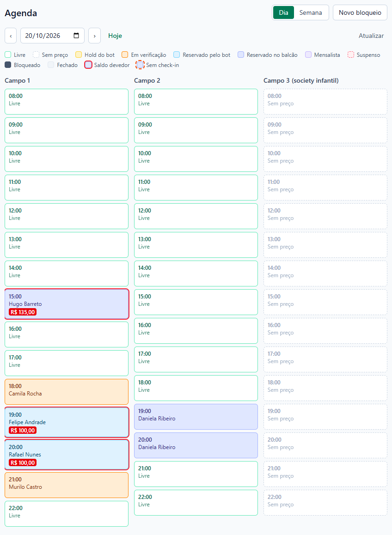The height and width of the screenshot is (535, 392).
Task: Switch to the Dia view
Action: [x=283, y=12]
